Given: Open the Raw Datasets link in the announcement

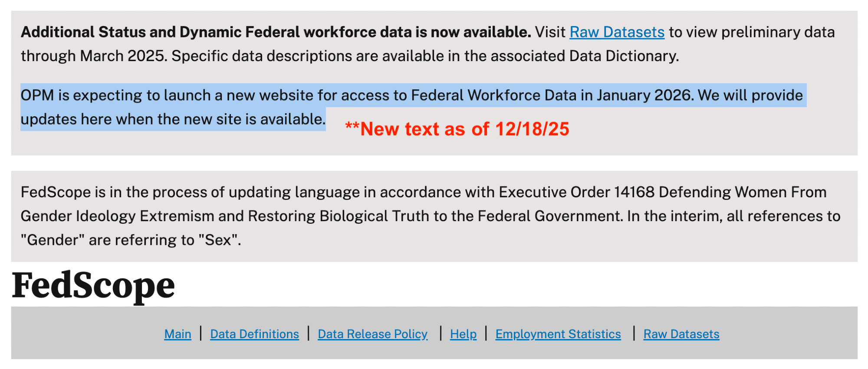Looking at the screenshot, I should coord(617,33).
